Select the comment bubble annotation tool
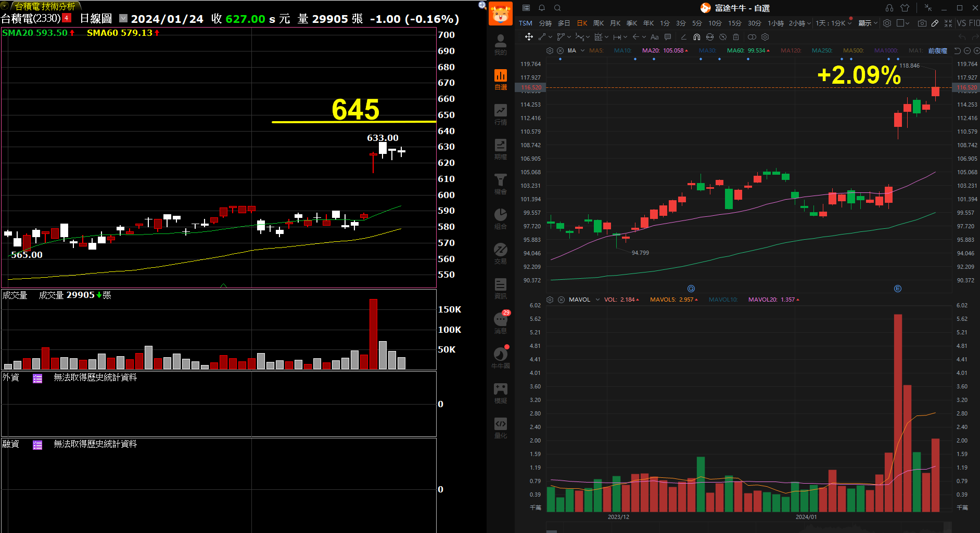The width and height of the screenshot is (980, 533). tap(668, 37)
